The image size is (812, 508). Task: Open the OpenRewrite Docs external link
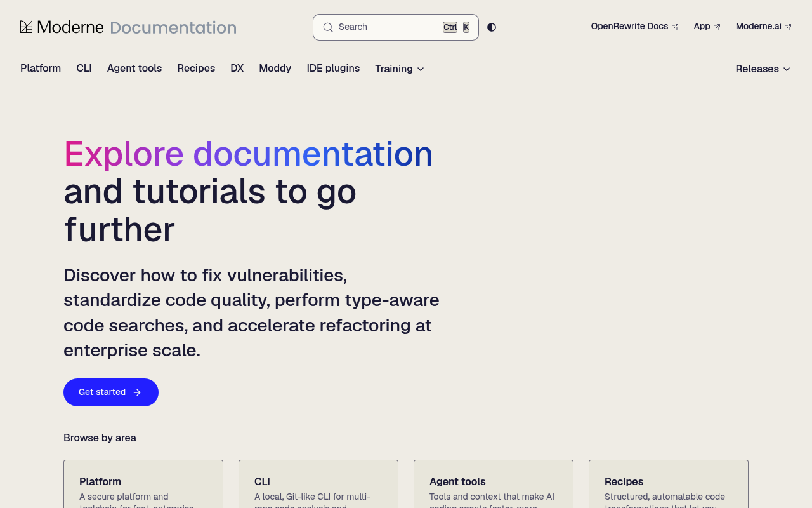coord(634,27)
